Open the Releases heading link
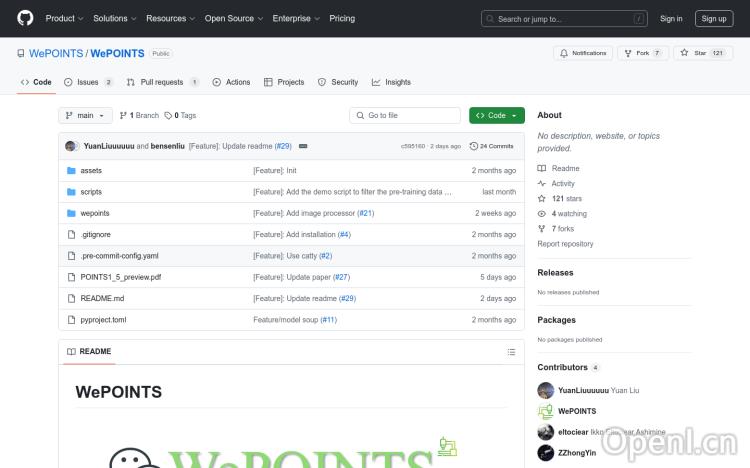Screen dimensions: 750x468 [555, 273]
